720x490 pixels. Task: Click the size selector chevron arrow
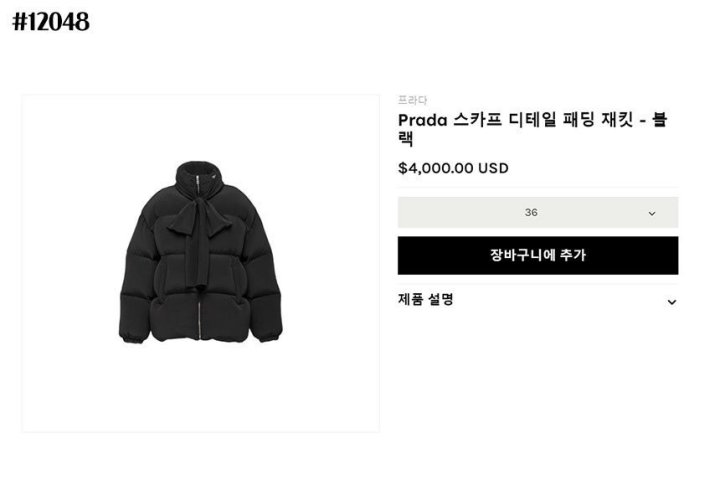coord(652,213)
